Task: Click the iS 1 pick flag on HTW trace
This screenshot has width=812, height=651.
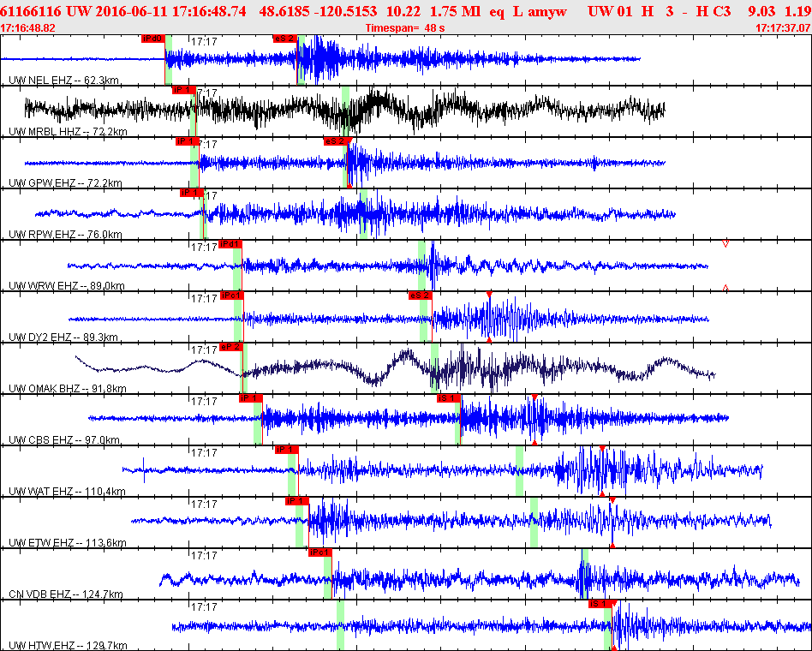Action: click(600, 603)
